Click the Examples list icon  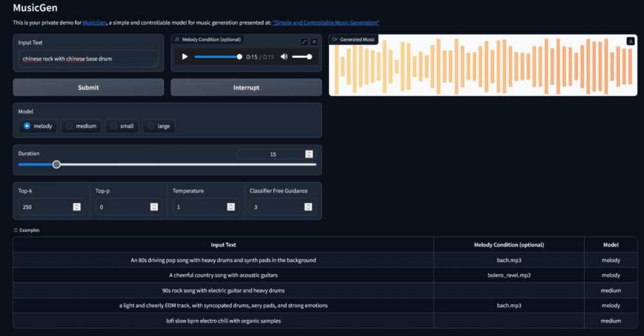[x=15, y=230]
